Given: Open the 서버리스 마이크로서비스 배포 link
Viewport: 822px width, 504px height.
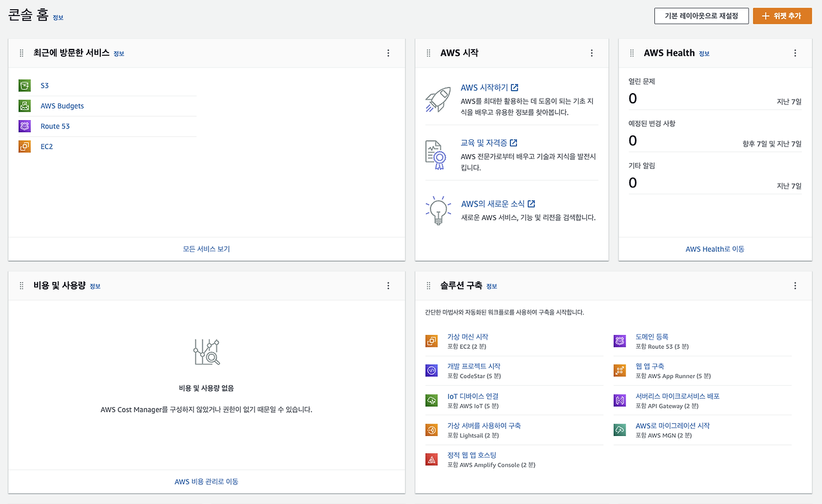Looking at the screenshot, I should (x=678, y=396).
